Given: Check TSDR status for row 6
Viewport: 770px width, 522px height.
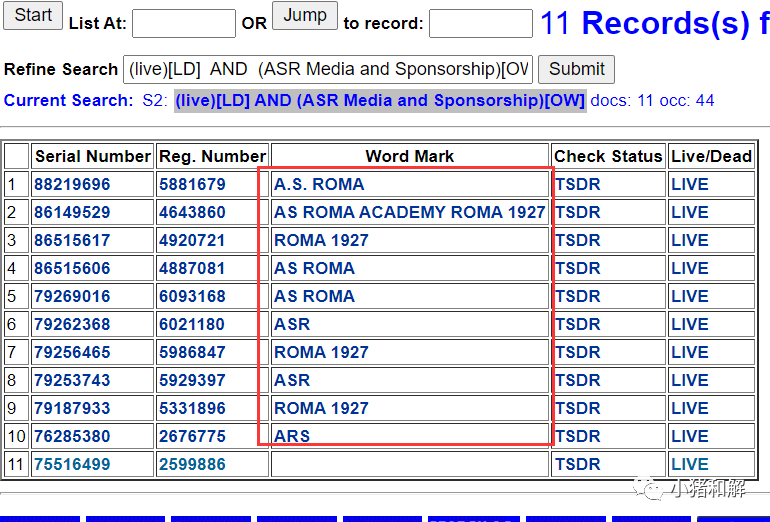Looking at the screenshot, I should [x=578, y=324].
